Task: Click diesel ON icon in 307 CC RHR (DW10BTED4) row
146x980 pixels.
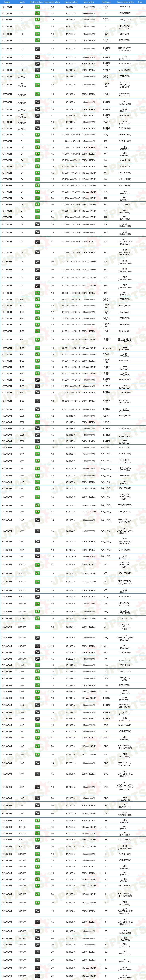Action: (37, 847)
